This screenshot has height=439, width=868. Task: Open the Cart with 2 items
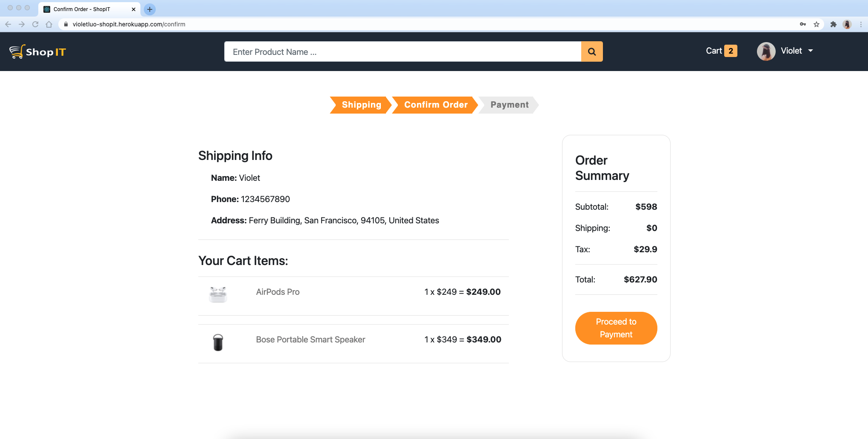721,51
